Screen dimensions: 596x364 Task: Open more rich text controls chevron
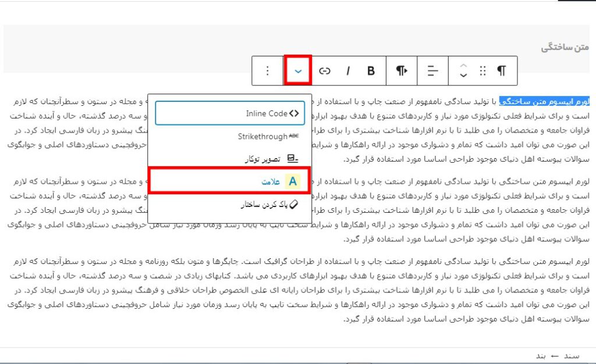pyautogui.click(x=298, y=71)
